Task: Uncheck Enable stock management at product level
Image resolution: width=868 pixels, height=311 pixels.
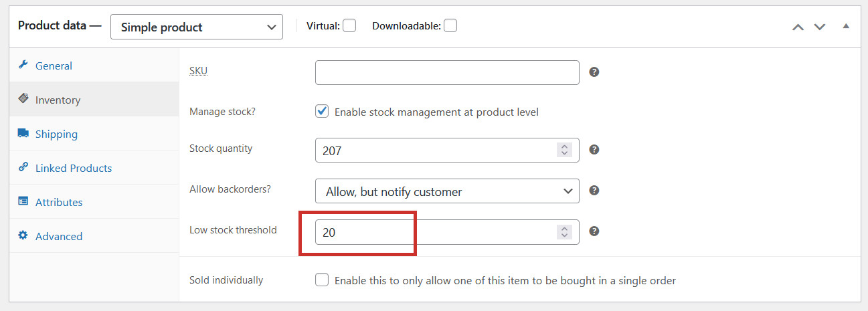Action: pyautogui.click(x=322, y=112)
